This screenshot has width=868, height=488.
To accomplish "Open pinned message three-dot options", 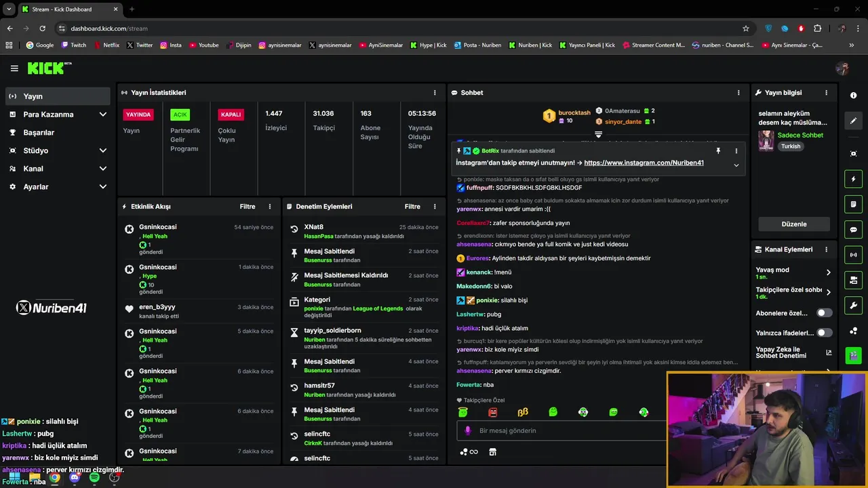I will 736,151.
